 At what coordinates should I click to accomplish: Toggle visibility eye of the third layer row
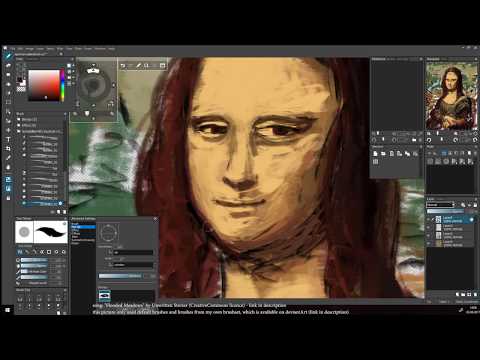(429, 235)
